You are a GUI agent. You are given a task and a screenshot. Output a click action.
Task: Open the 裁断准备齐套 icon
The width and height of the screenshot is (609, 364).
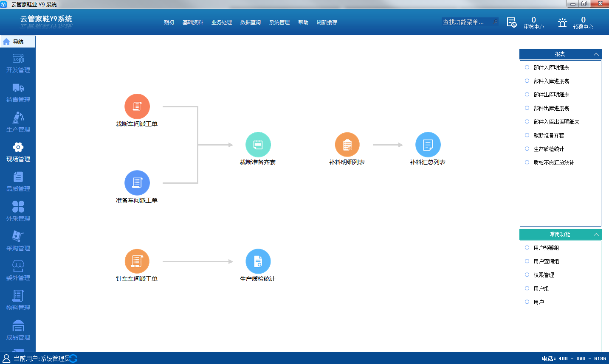258,145
